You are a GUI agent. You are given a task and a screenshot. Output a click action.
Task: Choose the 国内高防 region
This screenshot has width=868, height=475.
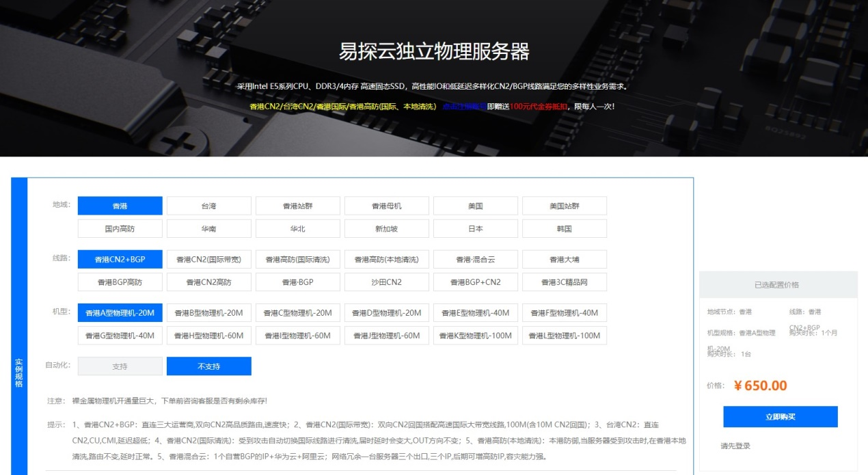pyautogui.click(x=120, y=228)
